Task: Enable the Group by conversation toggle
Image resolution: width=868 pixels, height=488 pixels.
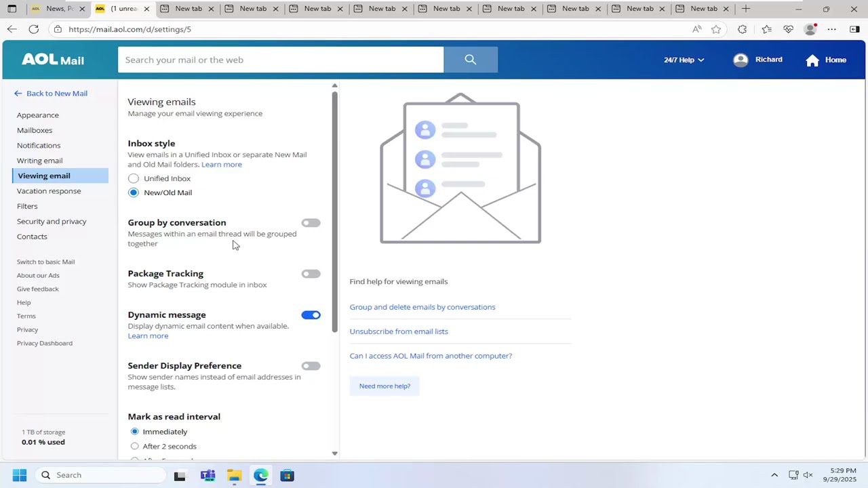Action: [x=311, y=223]
